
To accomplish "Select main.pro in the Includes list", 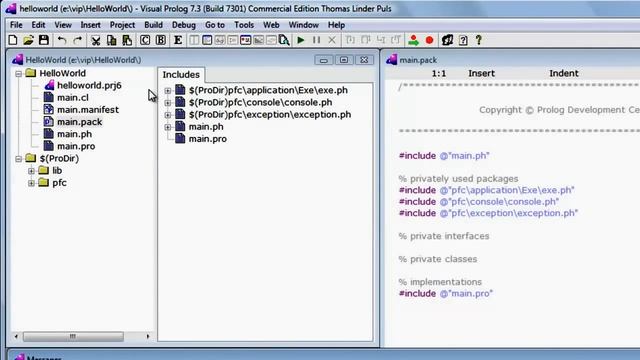I will click(208, 139).
